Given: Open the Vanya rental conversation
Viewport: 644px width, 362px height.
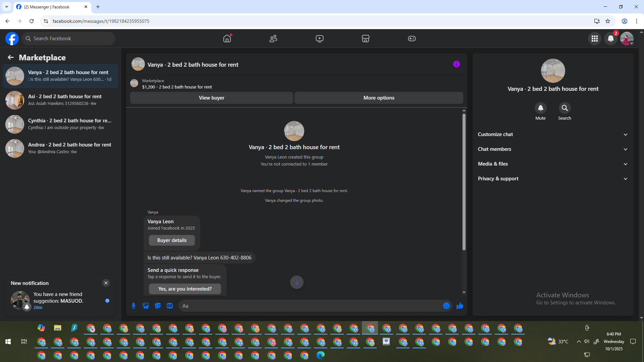Looking at the screenshot, I should tap(60, 76).
